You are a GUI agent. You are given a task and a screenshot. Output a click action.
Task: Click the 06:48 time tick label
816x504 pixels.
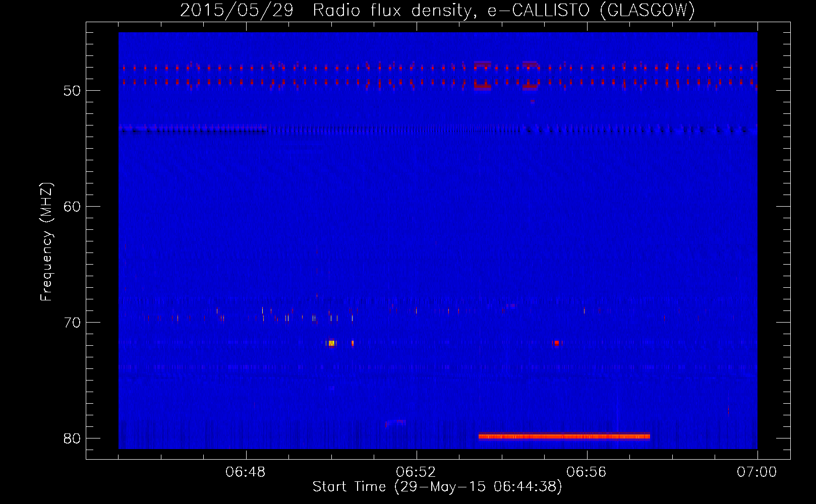point(246,472)
